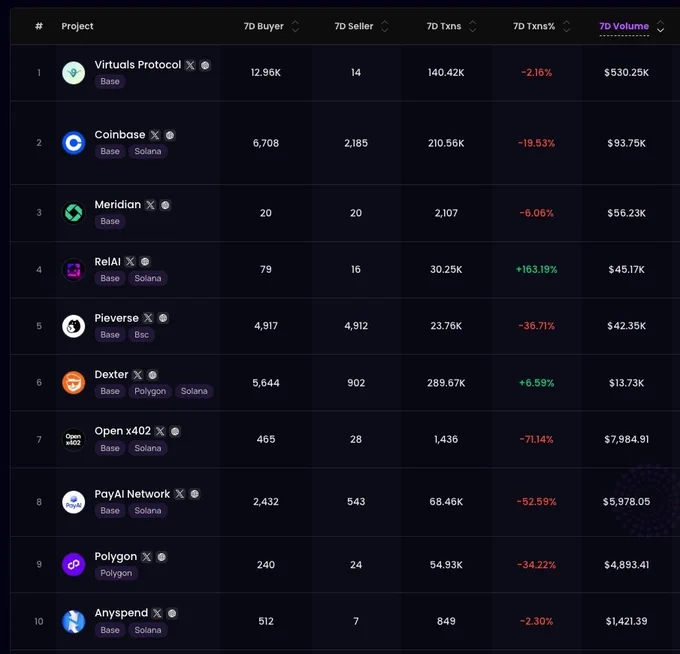Click the Bsc tag under Pieverse
Viewport: 680px width, 654px height.
click(x=141, y=335)
